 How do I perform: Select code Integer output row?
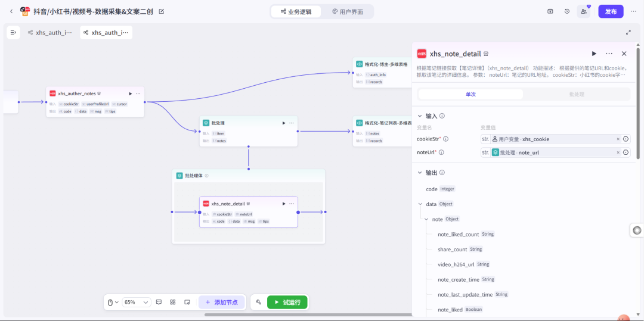coord(441,189)
